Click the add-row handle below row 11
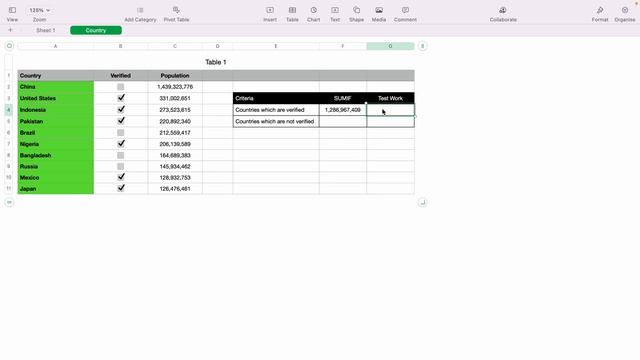The image size is (640, 360). tap(9, 202)
